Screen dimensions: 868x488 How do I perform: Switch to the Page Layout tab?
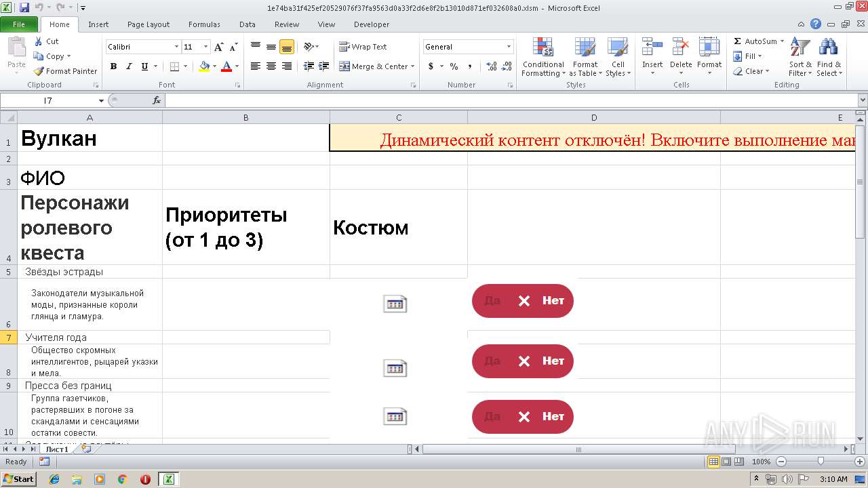tap(149, 24)
